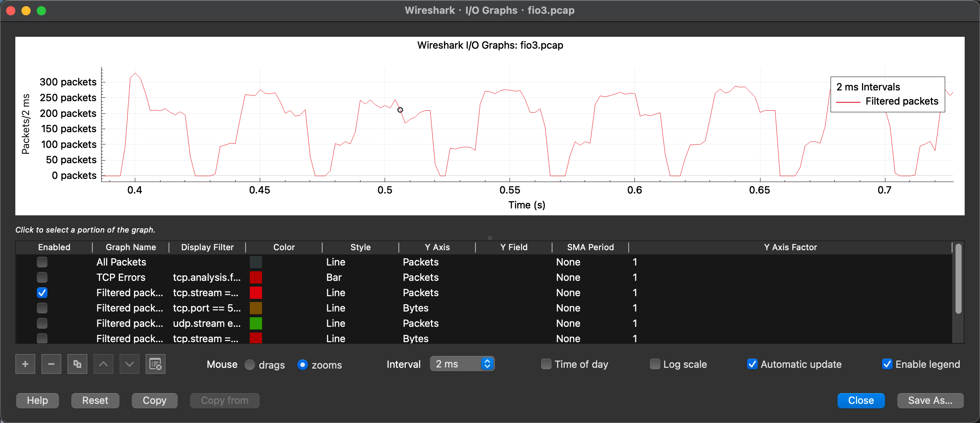Open the Interval 2 ms dropdown
The width and height of the screenshot is (980, 423).
click(x=462, y=364)
